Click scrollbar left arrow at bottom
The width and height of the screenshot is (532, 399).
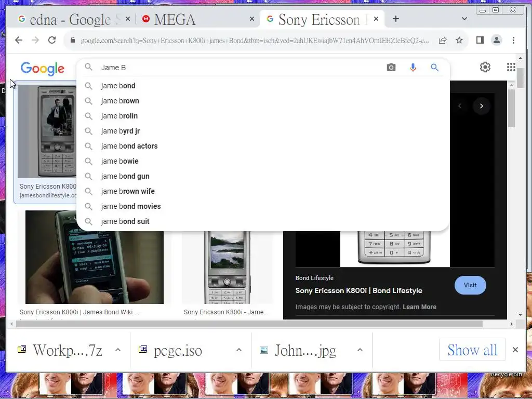pyautogui.click(x=11, y=324)
